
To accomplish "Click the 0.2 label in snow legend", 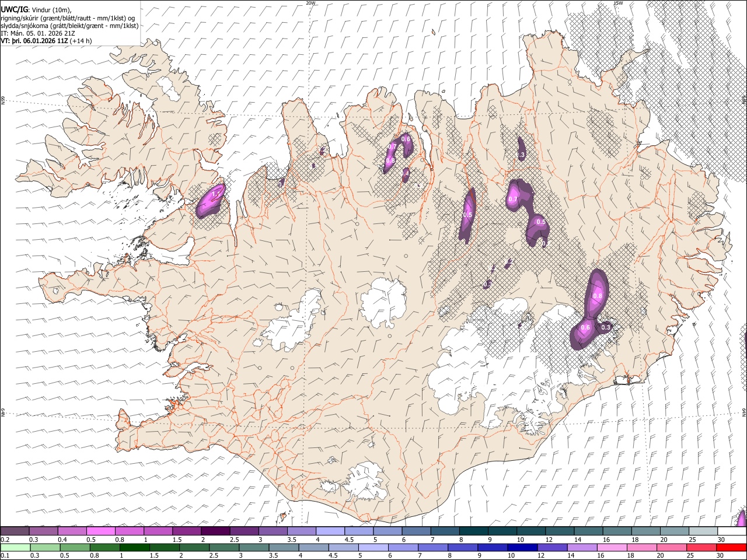I will coord(5,540).
